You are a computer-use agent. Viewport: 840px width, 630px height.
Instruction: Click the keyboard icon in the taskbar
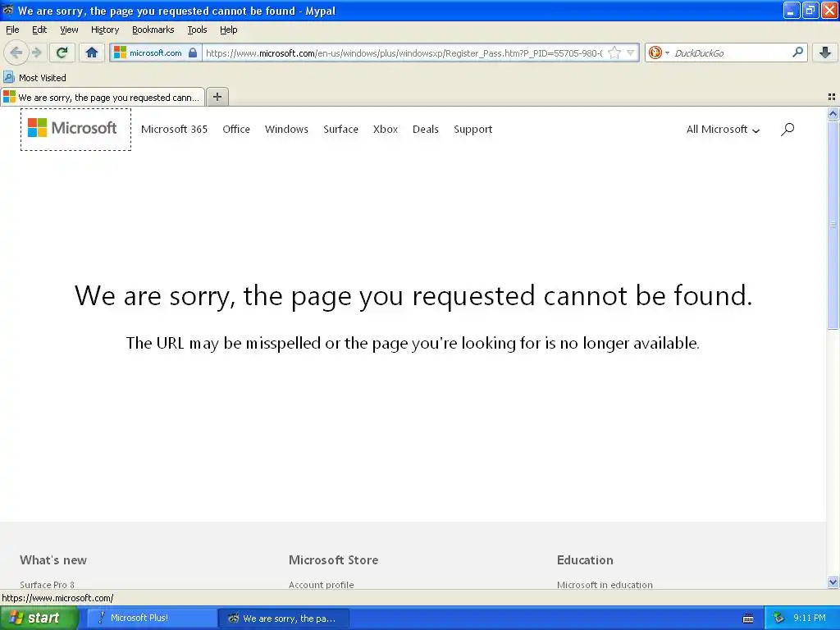click(x=748, y=619)
